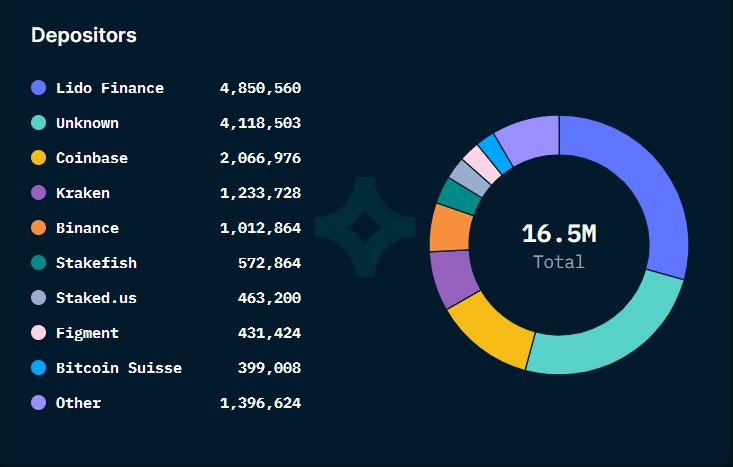
Task: Select the Binance legend label
Action: (x=87, y=228)
